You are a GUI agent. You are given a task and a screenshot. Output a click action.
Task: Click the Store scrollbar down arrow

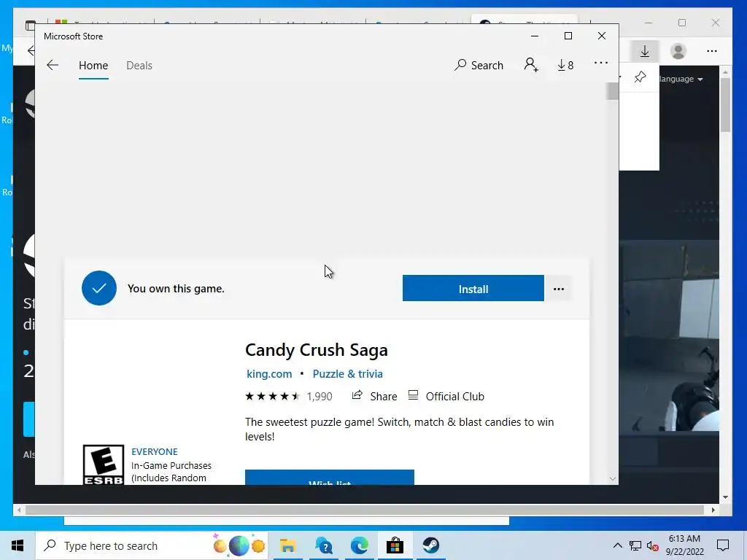click(x=613, y=478)
